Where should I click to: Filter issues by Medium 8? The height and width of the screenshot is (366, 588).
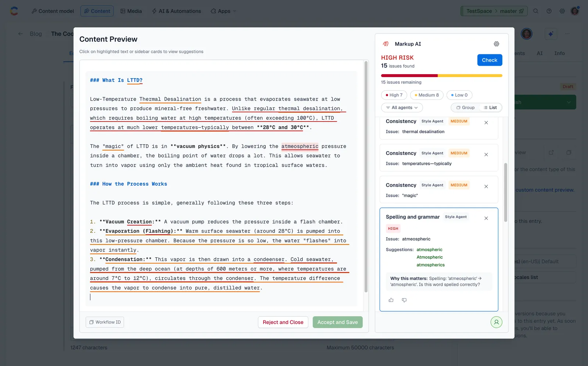[427, 95]
